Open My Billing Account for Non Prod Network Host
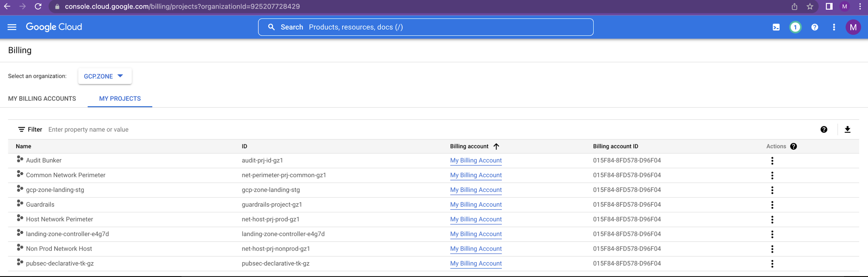Screen dimensions: 868x277 476,249
